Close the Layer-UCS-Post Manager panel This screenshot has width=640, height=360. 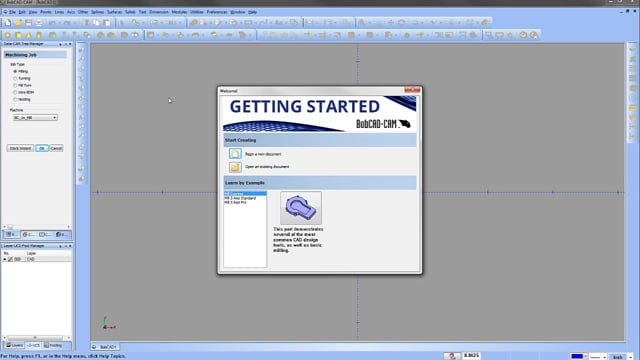(x=70, y=246)
